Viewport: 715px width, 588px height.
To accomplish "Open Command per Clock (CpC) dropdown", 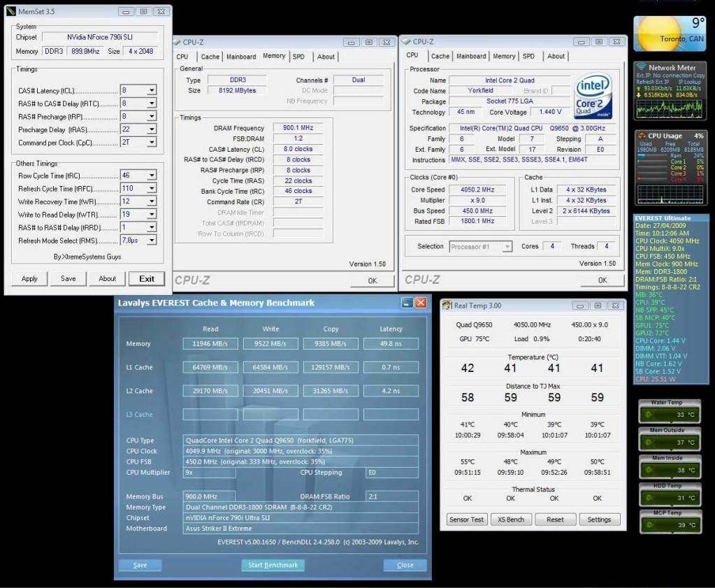I will pos(152,143).
